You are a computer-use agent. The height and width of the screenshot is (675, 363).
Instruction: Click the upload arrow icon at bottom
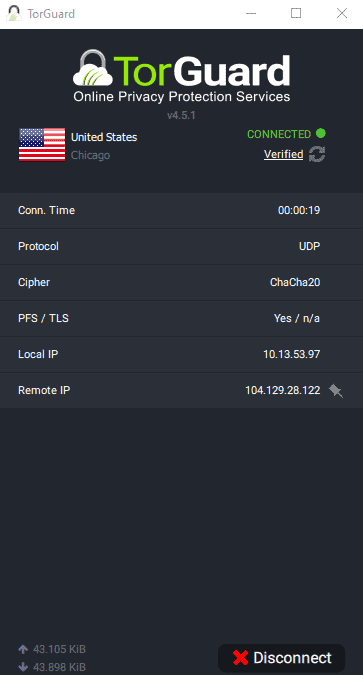[x=23, y=649]
